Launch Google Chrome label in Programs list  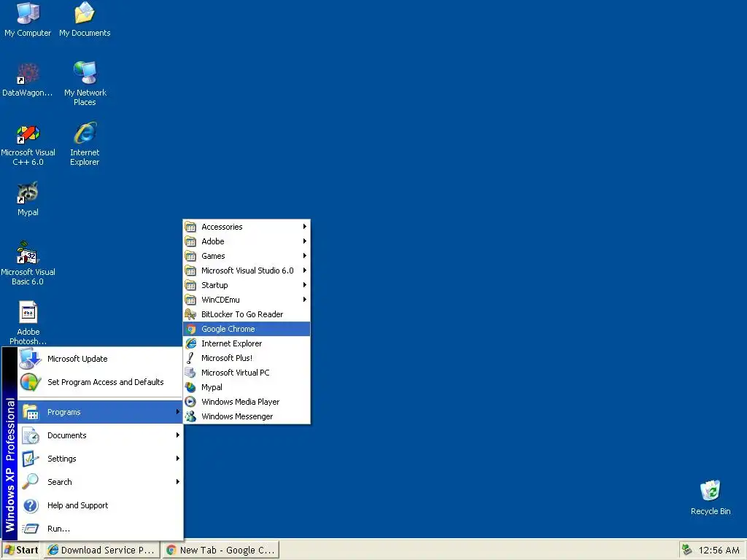(228, 329)
